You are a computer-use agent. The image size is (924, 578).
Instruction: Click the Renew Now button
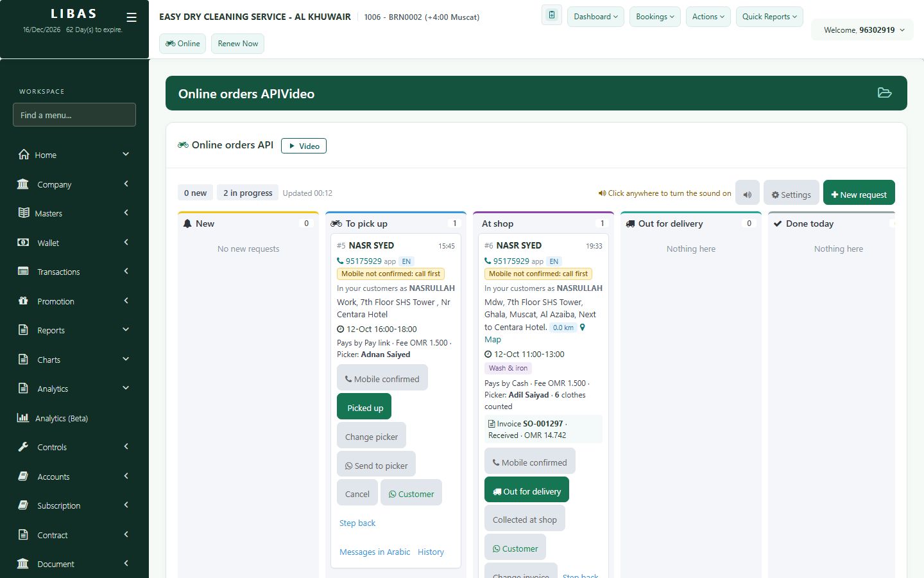[x=237, y=44]
